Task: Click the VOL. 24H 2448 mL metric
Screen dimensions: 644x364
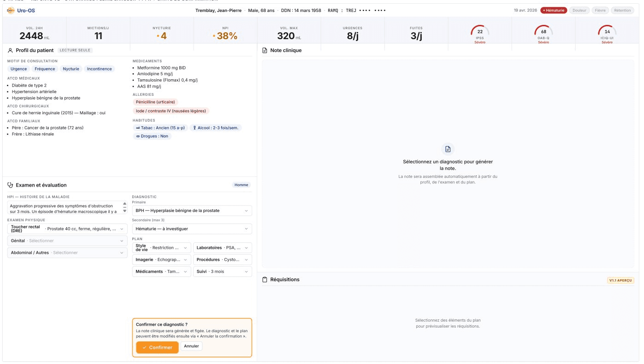Action: (35, 34)
